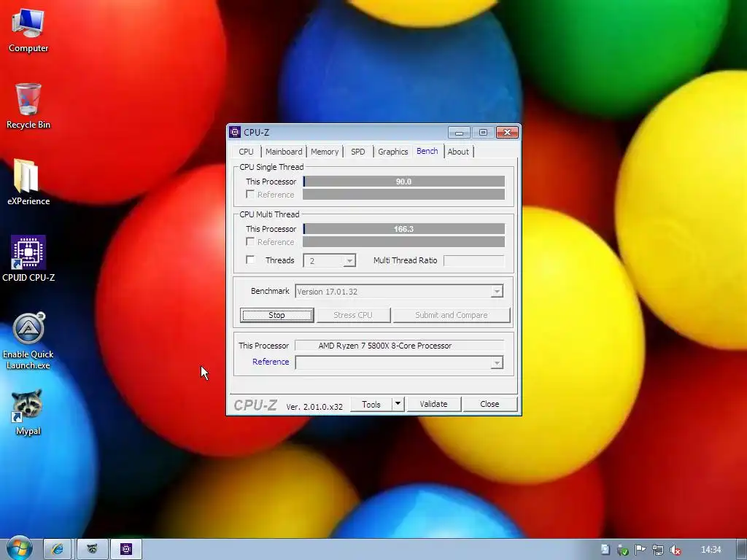Click the blue Reference link label
Viewport: 747px width, 560px height.
point(271,362)
